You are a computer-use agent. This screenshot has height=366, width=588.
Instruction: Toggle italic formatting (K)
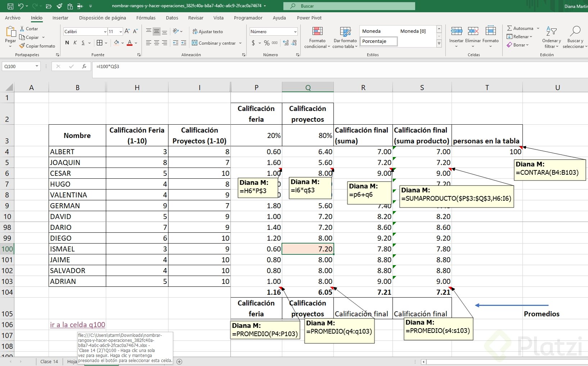[75, 43]
